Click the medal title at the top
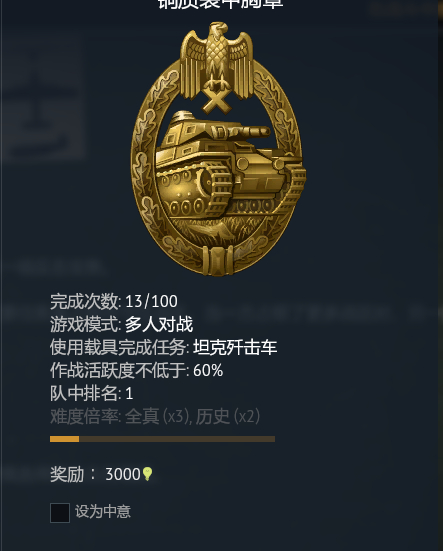 [x=221, y=4]
